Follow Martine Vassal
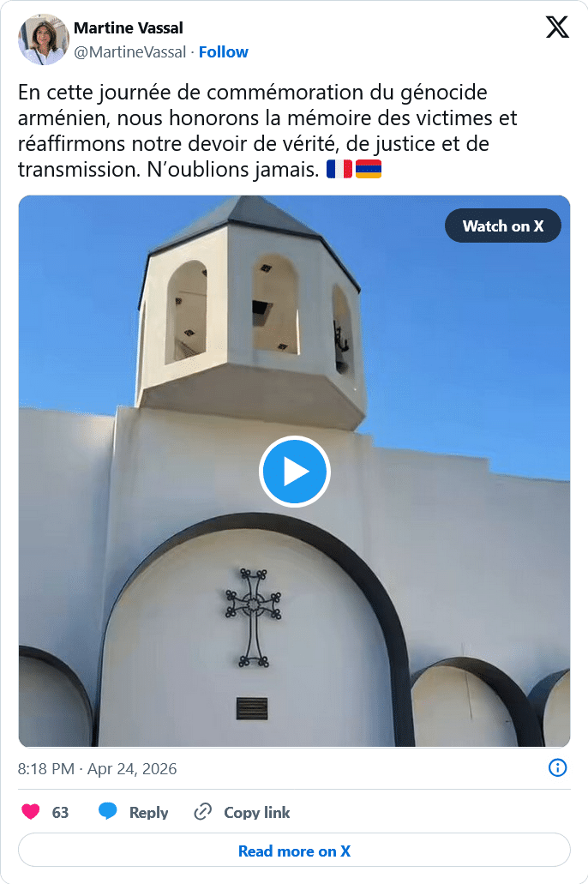Viewport: 588px width, 884px height. tap(223, 51)
